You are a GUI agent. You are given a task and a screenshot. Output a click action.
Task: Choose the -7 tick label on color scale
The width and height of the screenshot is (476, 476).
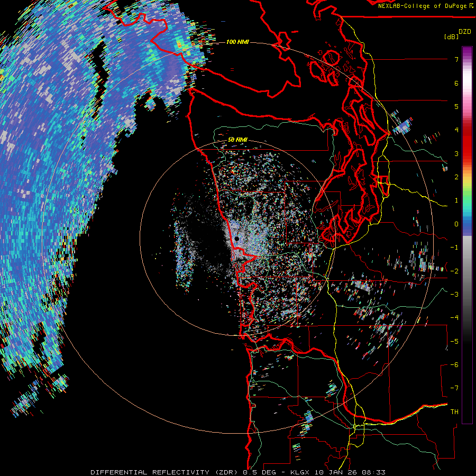tap(454, 388)
